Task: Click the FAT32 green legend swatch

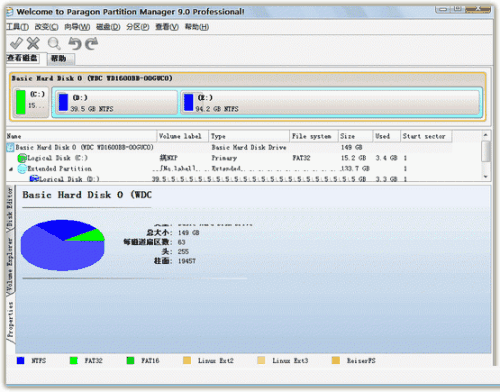Action: point(74,360)
